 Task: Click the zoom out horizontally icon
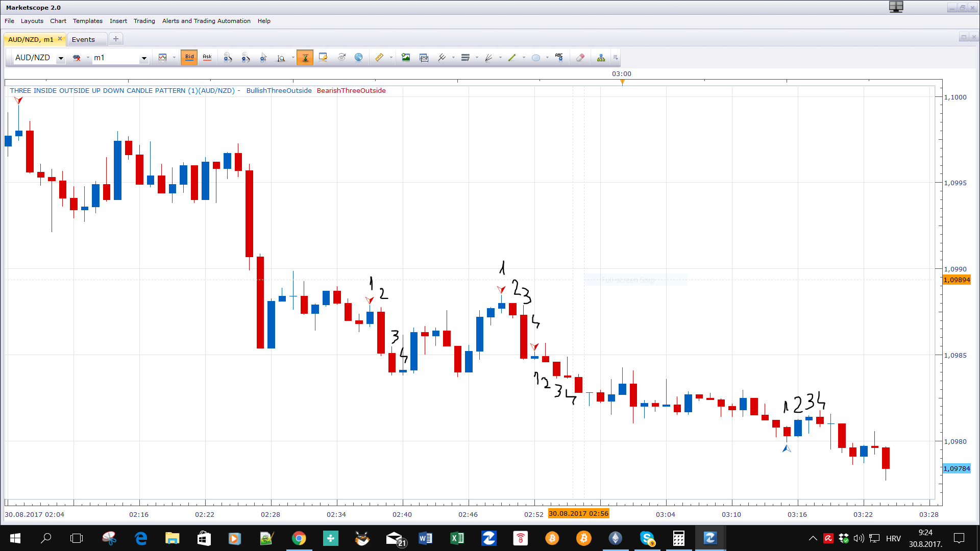(246, 58)
